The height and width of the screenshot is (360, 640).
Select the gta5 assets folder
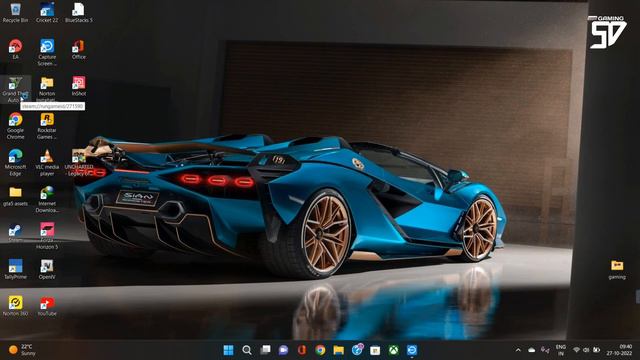click(16, 196)
